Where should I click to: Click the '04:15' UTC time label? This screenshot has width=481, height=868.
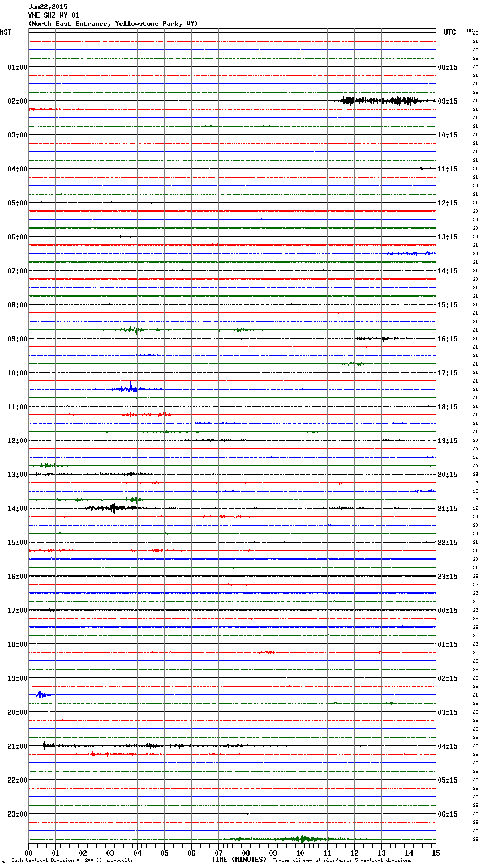pos(448,746)
